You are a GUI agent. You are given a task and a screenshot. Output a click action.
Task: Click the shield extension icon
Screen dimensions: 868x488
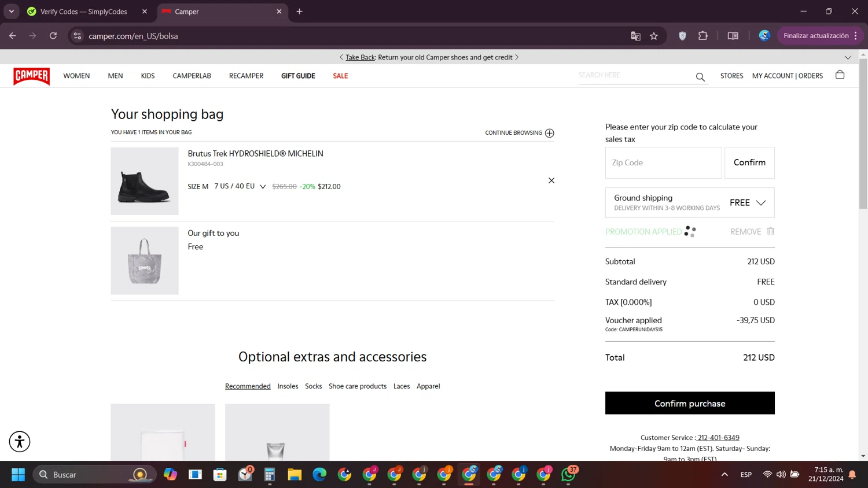(682, 36)
